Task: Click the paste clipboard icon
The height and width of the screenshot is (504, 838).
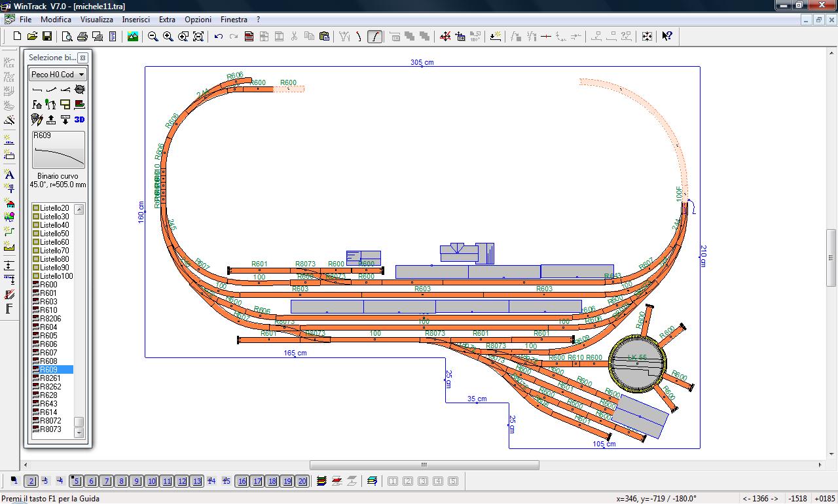Action: (324, 37)
